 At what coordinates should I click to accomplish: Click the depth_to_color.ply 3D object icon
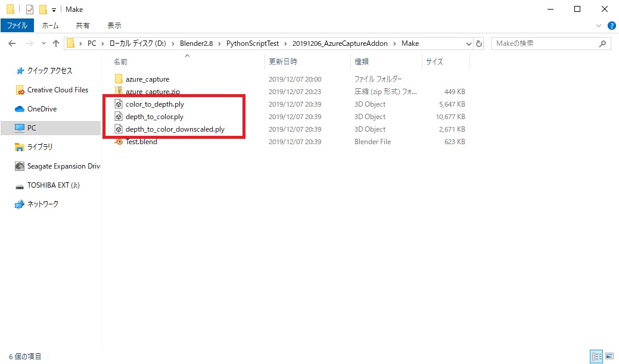click(119, 117)
